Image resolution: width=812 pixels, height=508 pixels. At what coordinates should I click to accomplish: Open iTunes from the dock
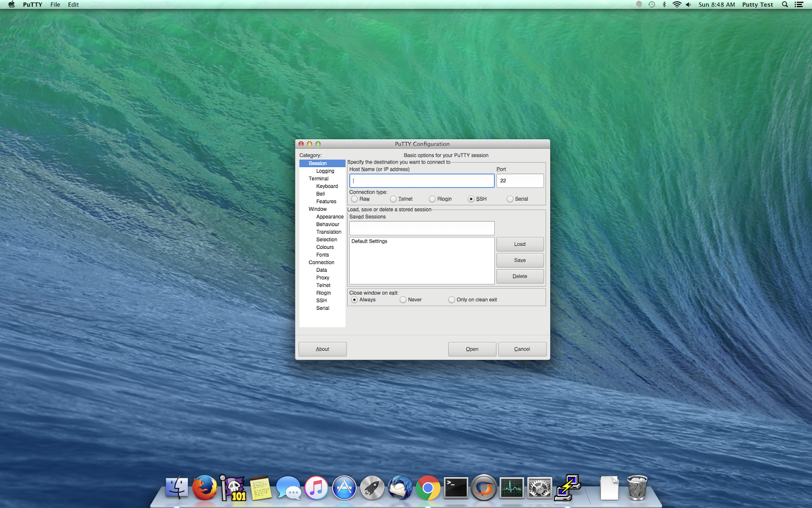[x=316, y=488]
